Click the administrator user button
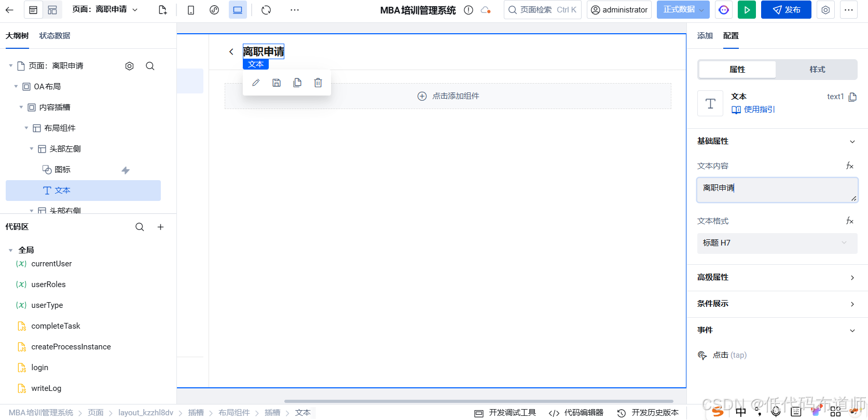Image resolution: width=868 pixels, height=420 pixels. pos(619,10)
